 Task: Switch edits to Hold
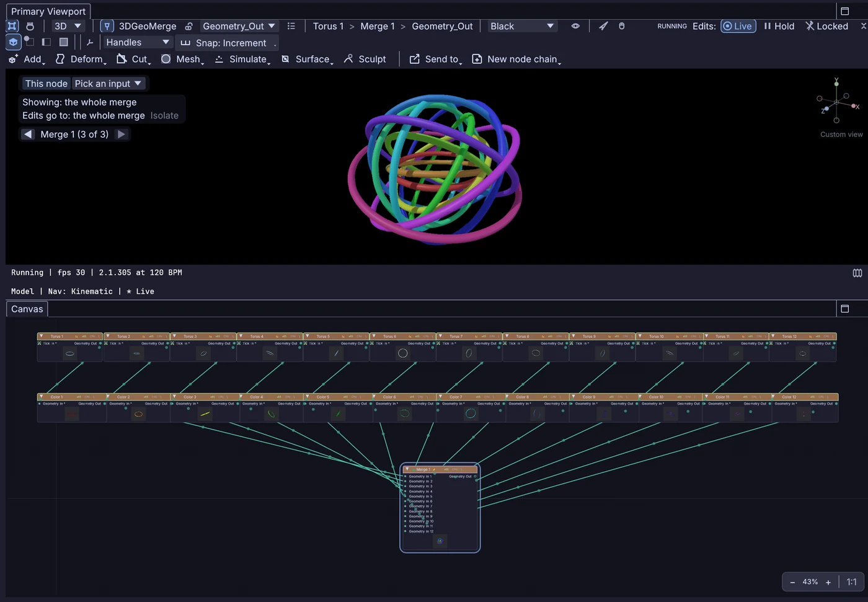(x=779, y=26)
